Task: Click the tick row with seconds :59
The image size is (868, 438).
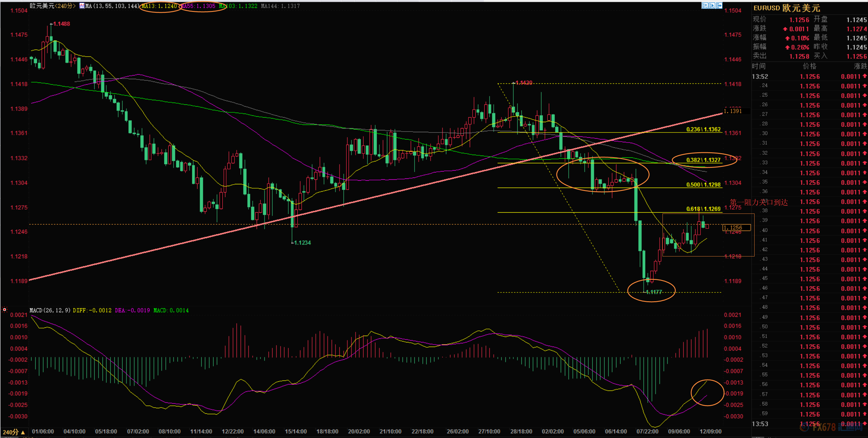Action: (809, 414)
